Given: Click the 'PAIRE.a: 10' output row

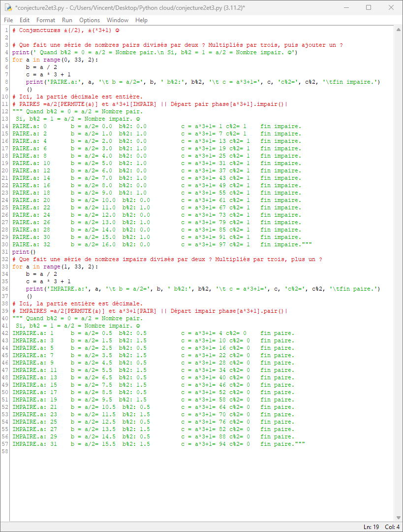Looking at the screenshot, I should (x=156, y=163).
